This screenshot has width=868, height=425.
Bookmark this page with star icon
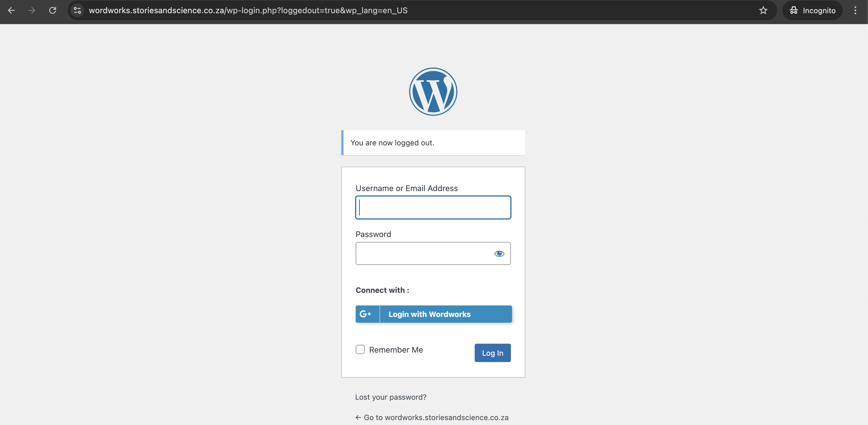[763, 10]
